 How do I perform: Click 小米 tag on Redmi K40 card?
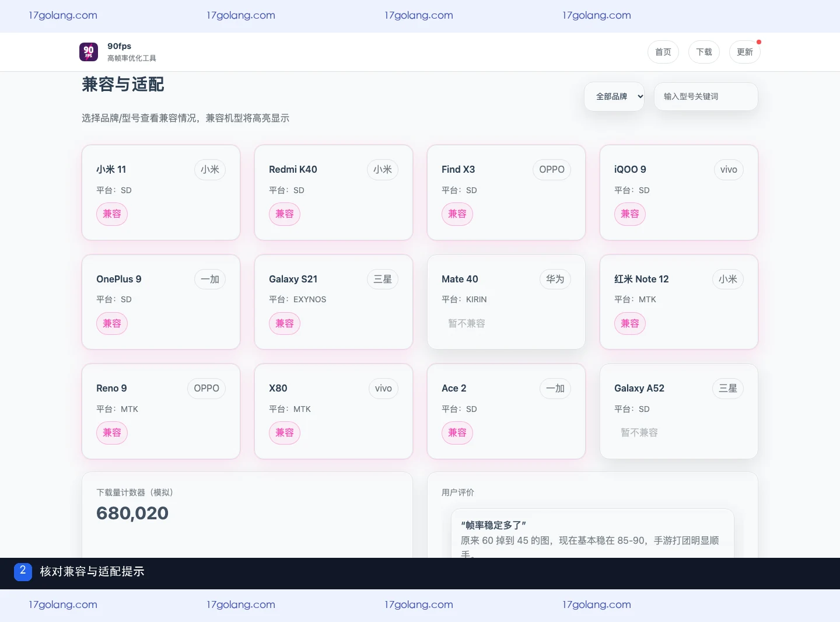click(383, 169)
